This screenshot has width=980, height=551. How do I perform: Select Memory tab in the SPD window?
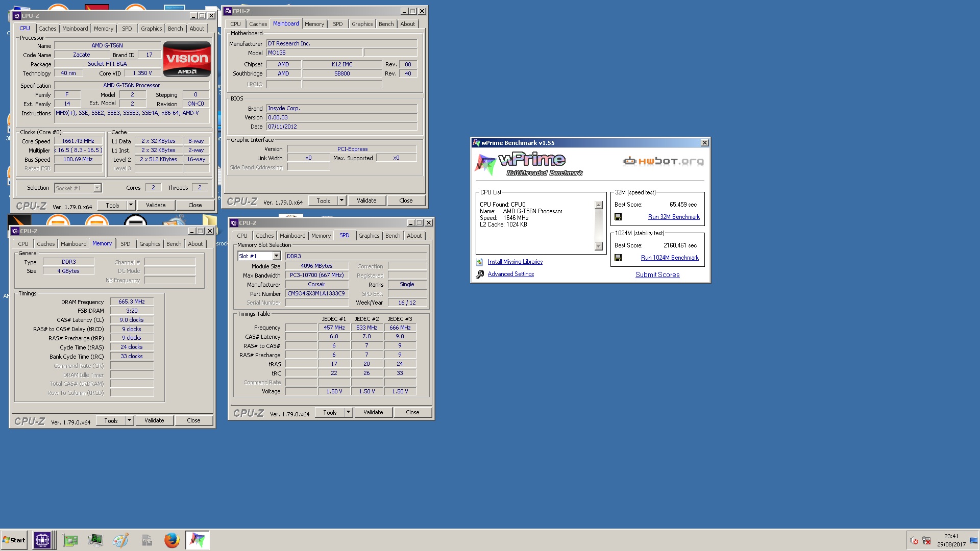click(x=321, y=236)
